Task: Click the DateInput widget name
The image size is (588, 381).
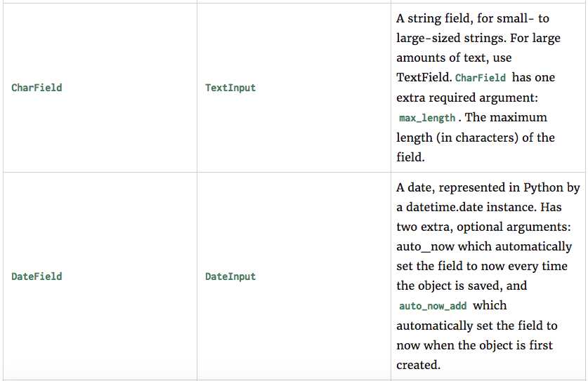Action: [230, 276]
